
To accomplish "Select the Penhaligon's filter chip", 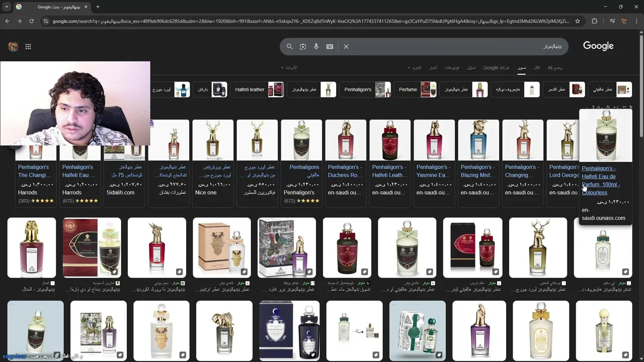I will click(x=366, y=89).
